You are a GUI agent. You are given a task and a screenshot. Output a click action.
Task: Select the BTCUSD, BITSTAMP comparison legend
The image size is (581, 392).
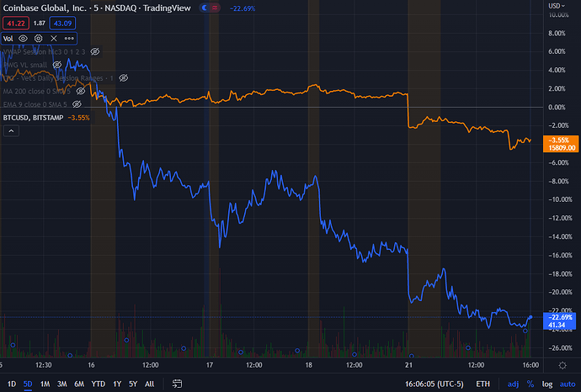pyautogui.click(x=34, y=118)
